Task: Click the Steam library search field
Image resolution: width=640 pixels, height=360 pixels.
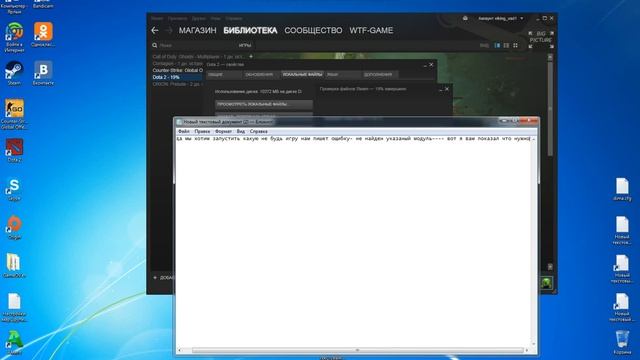Action: [192, 46]
